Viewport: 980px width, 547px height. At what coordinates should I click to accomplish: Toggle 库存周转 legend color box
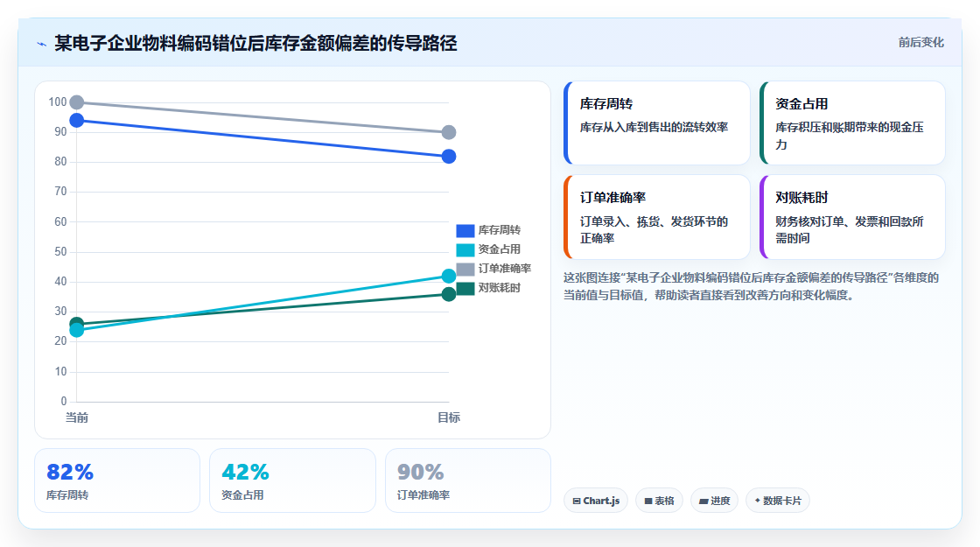click(465, 231)
